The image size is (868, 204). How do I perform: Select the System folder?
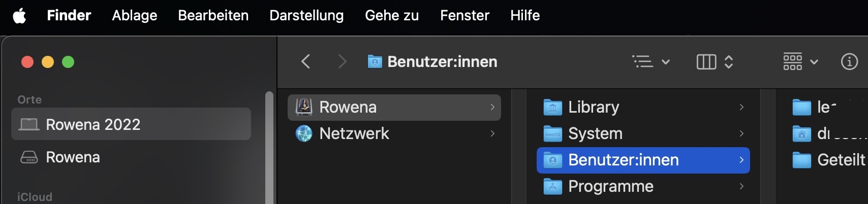(x=595, y=133)
